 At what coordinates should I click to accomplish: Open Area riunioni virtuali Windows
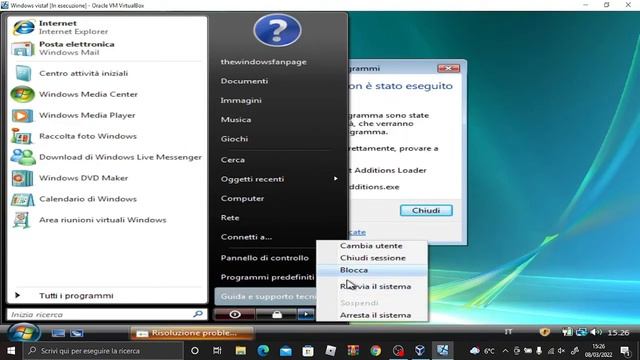tap(107, 220)
